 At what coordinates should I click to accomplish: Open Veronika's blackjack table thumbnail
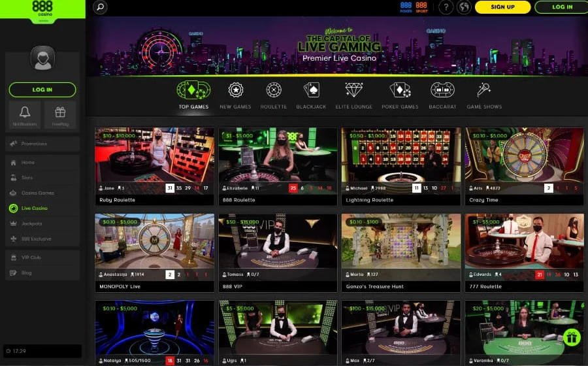(524, 333)
